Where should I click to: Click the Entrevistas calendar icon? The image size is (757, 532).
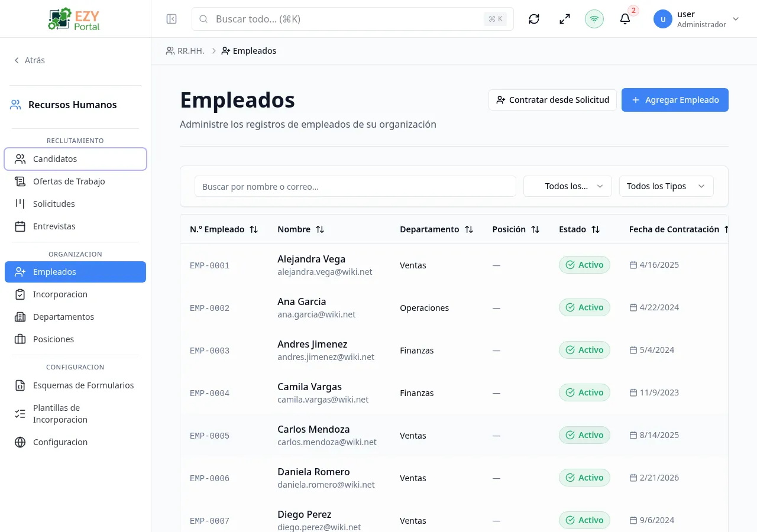(20, 226)
